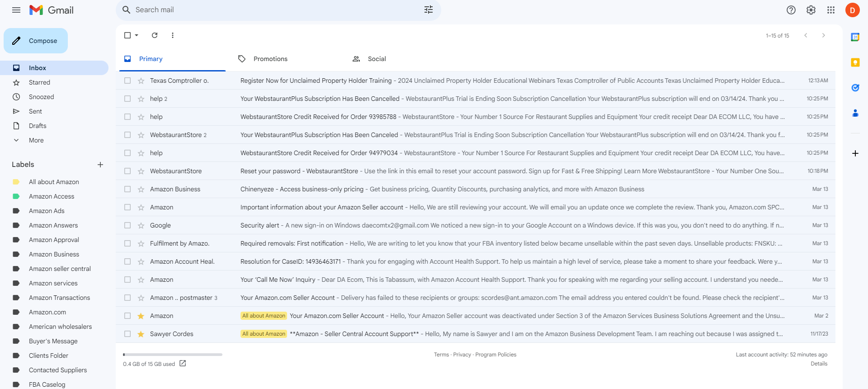This screenshot has height=389, width=868.
Task: Star the Amazon Business email
Action: [x=141, y=189]
